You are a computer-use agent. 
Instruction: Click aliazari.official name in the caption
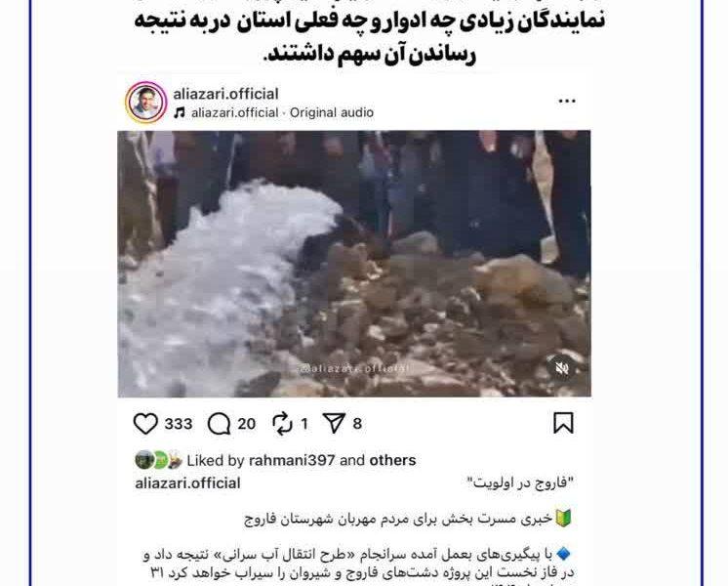coord(187,483)
